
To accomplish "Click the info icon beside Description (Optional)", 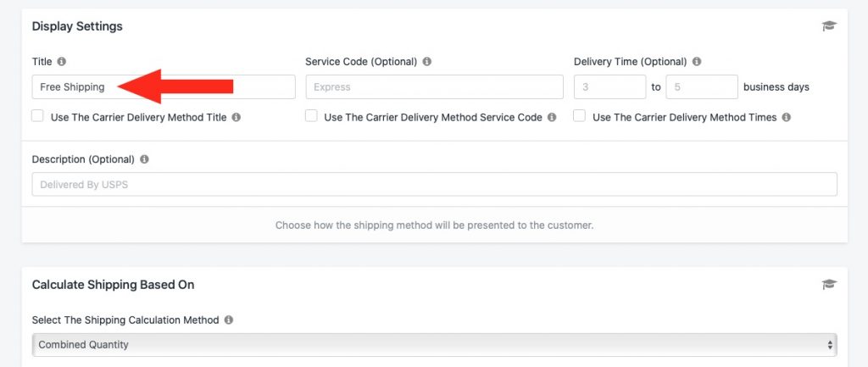I will point(144,159).
